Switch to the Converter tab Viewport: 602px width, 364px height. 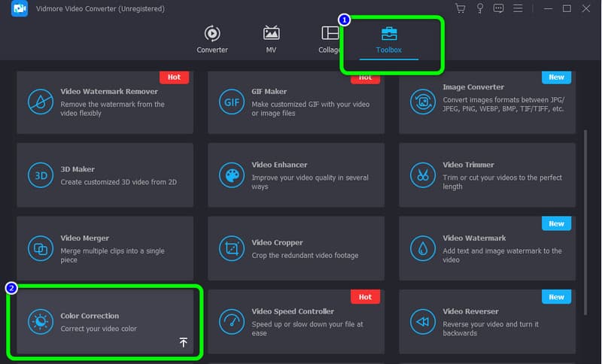[212, 40]
